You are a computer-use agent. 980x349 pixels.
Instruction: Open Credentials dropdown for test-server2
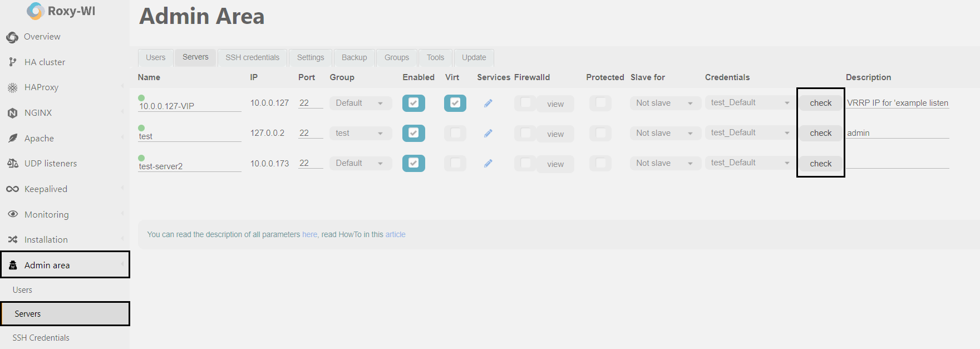[750, 163]
